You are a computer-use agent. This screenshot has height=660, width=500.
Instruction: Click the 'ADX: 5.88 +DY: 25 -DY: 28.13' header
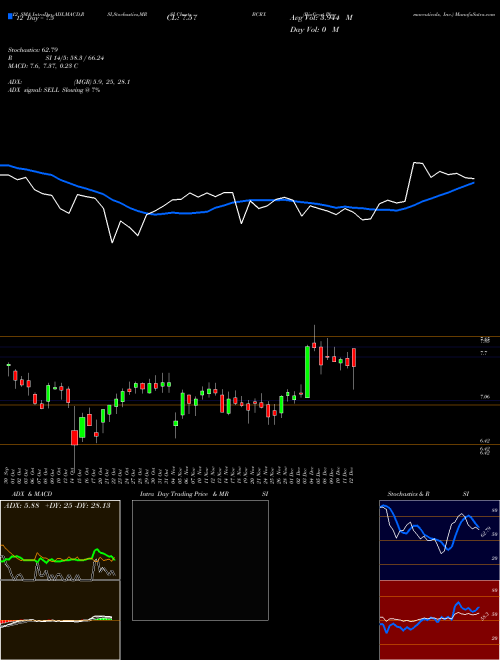coord(57,505)
